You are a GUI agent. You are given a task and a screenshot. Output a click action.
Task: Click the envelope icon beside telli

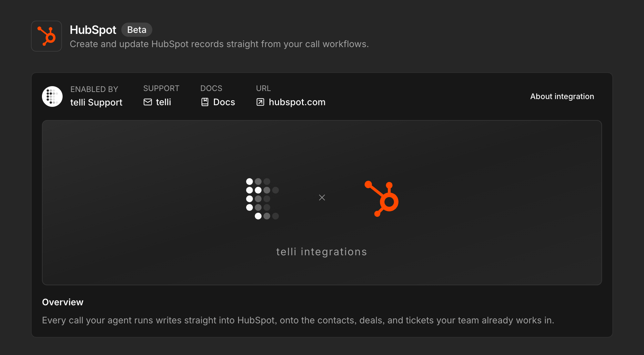coord(148,102)
